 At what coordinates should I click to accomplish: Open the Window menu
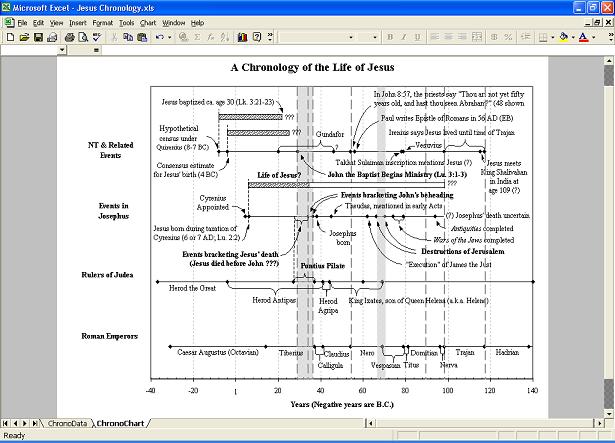click(173, 23)
